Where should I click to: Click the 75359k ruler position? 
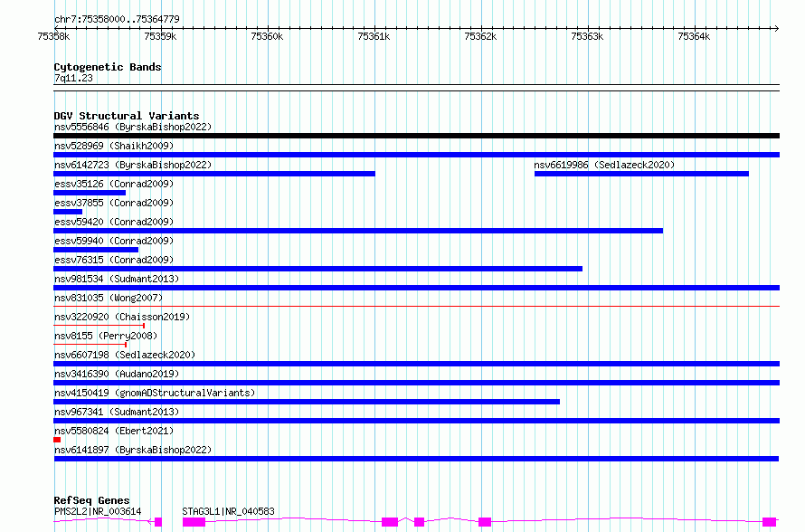click(x=160, y=36)
